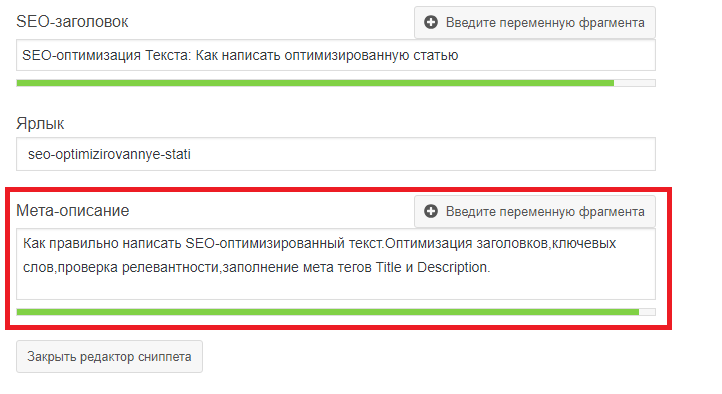The width and height of the screenshot is (722, 394).
Task: Click the green SEO title length bar
Action: pos(315,83)
